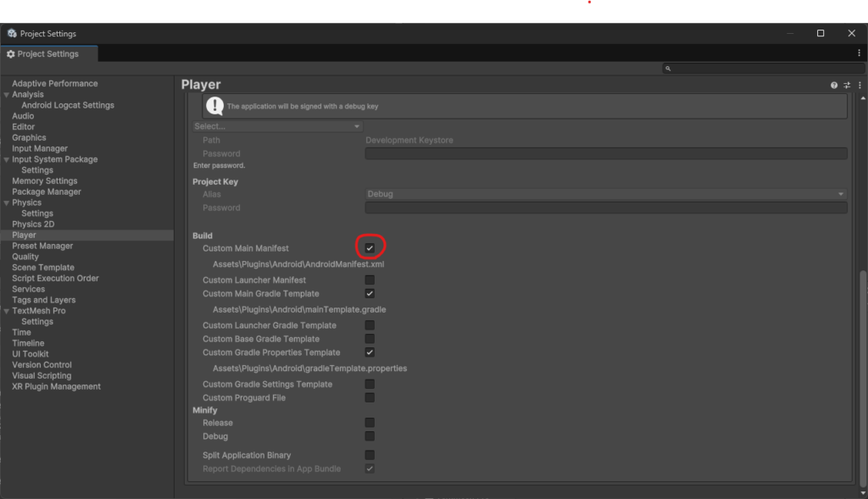Enable Minify Debug checkbox
Screen dimensions: 868x499
point(370,436)
